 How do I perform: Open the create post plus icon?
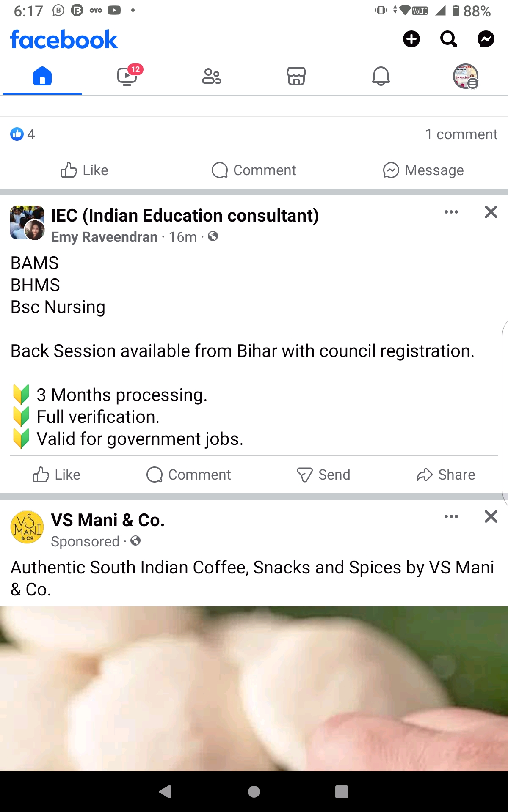pos(411,39)
